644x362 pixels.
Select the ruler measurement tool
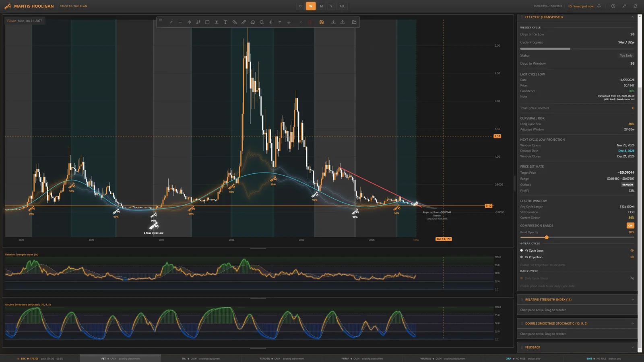click(x=235, y=22)
